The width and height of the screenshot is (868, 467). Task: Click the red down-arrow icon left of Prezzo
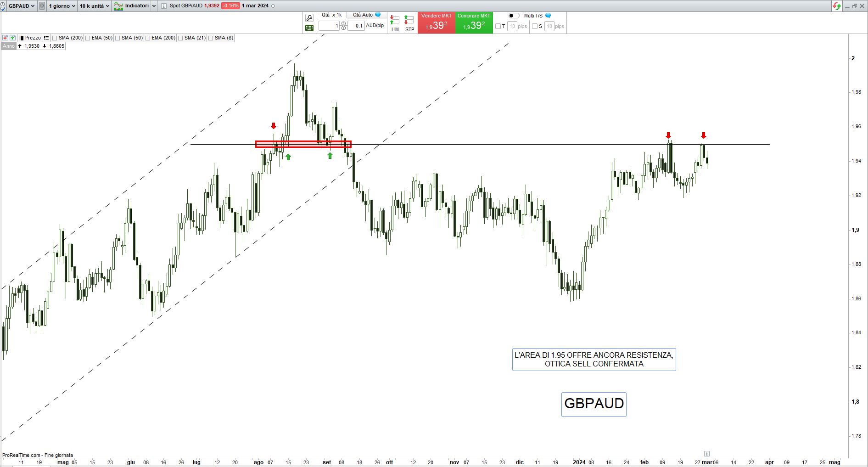[5, 38]
